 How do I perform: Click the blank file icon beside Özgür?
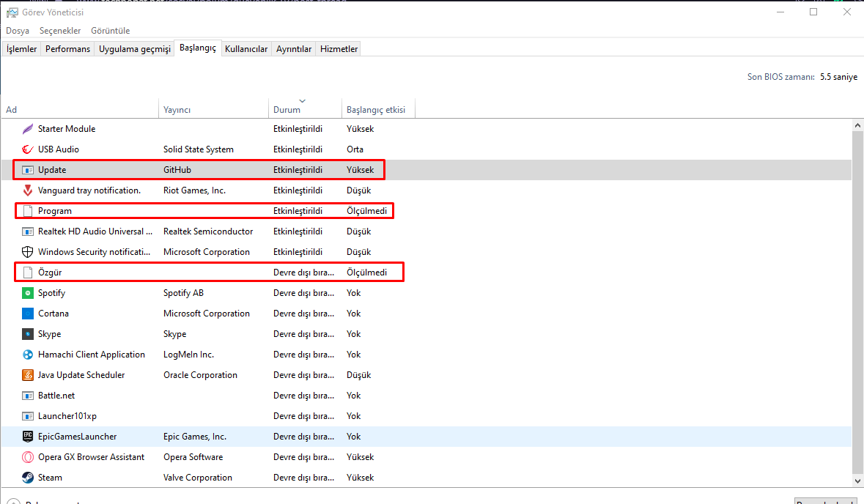pyautogui.click(x=28, y=273)
